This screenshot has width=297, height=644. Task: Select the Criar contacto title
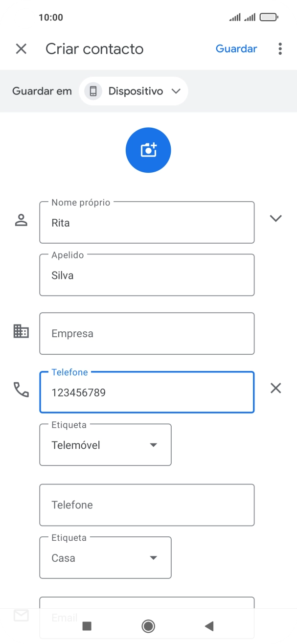coord(94,49)
